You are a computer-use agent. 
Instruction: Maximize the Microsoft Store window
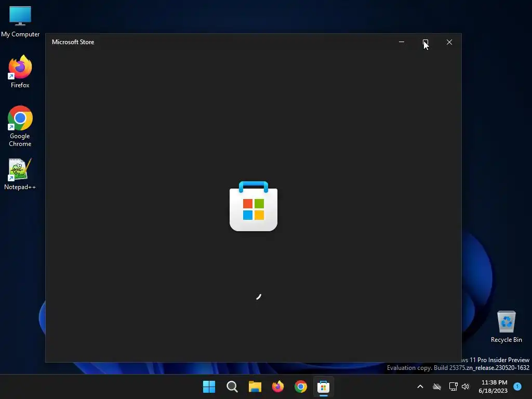pos(425,42)
